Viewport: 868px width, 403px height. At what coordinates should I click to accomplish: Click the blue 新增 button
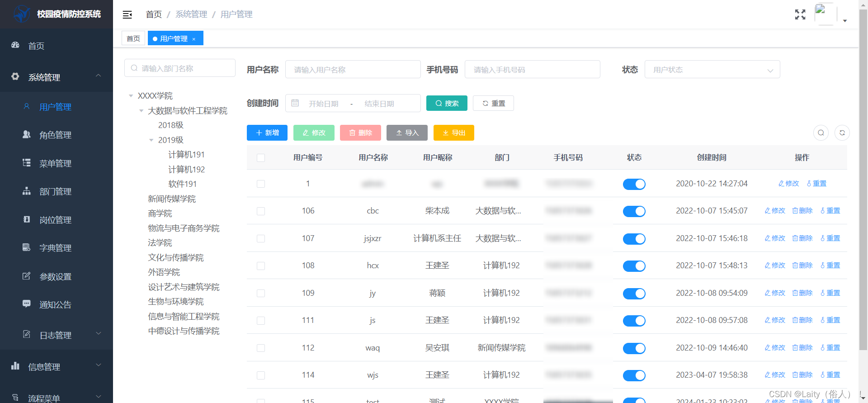point(267,133)
